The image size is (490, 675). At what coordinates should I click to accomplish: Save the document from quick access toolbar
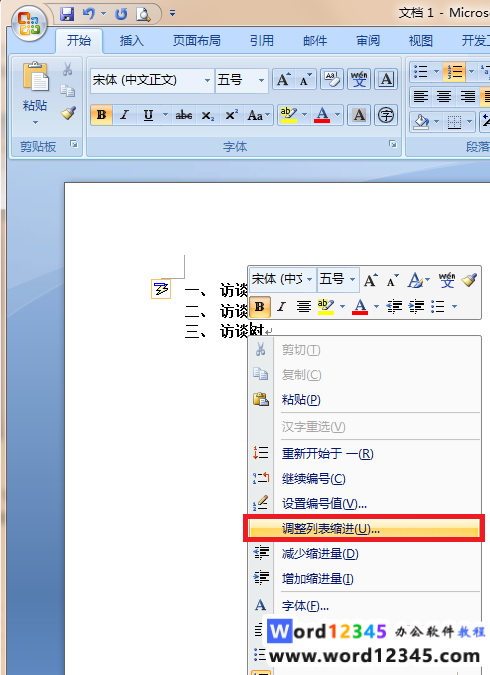(x=67, y=14)
